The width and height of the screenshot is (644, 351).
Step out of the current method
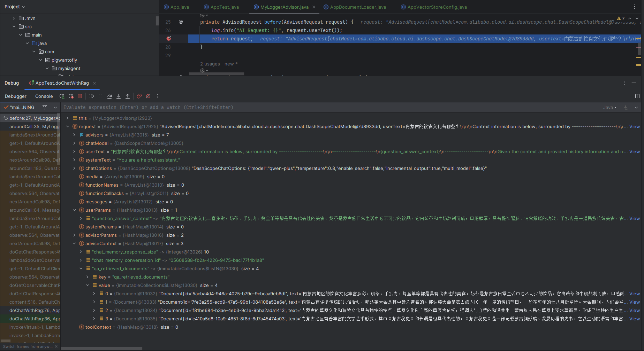tap(128, 96)
